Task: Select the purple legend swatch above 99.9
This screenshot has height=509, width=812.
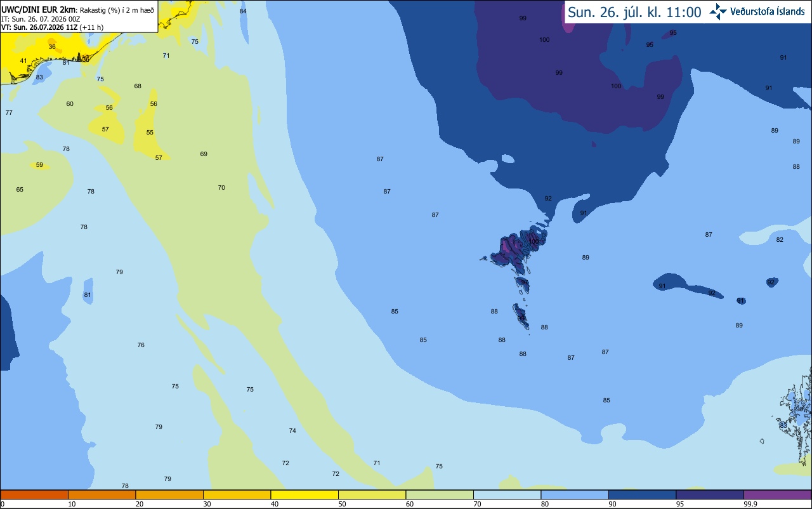Action: point(777,494)
